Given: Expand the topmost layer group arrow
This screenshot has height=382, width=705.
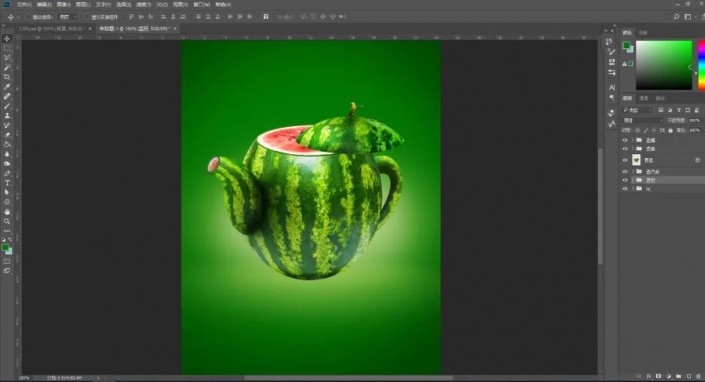Looking at the screenshot, I should click(633, 140).
